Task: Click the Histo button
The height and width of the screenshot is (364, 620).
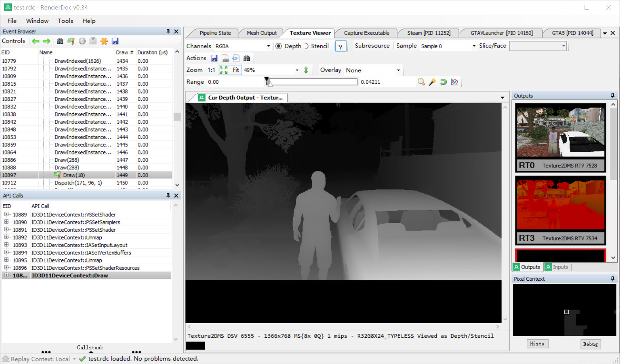Action: point(537,344)
